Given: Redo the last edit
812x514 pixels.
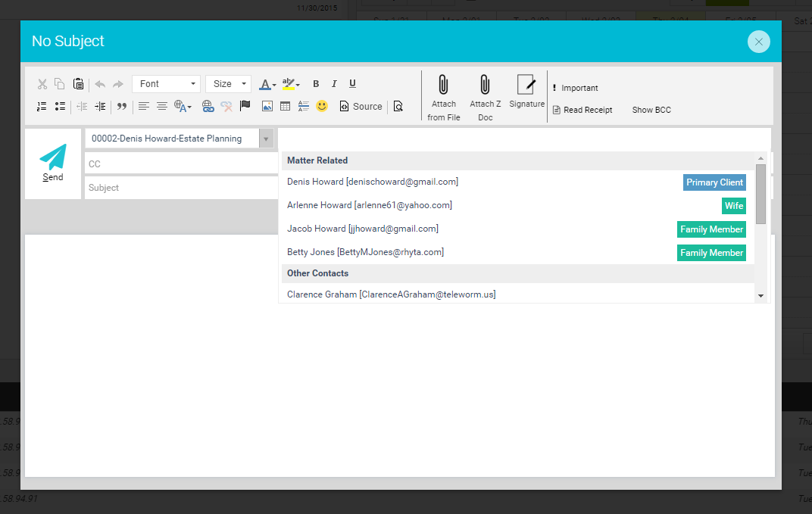Looking at the screenshot, I should click(118, 84).
